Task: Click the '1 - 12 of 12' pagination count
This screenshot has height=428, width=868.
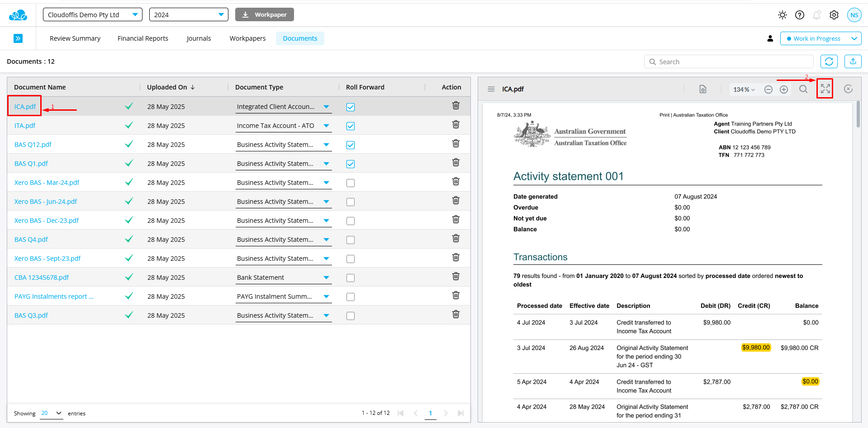Action: [375, 413]
